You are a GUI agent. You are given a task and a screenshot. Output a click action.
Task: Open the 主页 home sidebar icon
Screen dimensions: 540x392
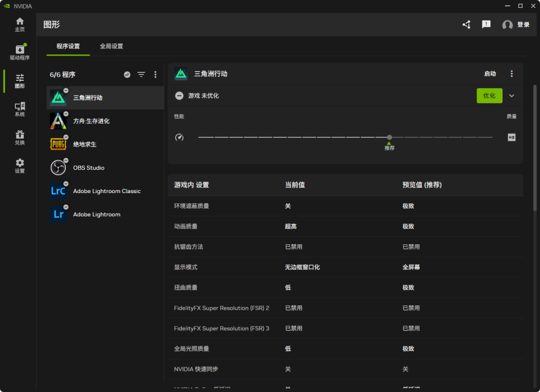click(20, 24)
